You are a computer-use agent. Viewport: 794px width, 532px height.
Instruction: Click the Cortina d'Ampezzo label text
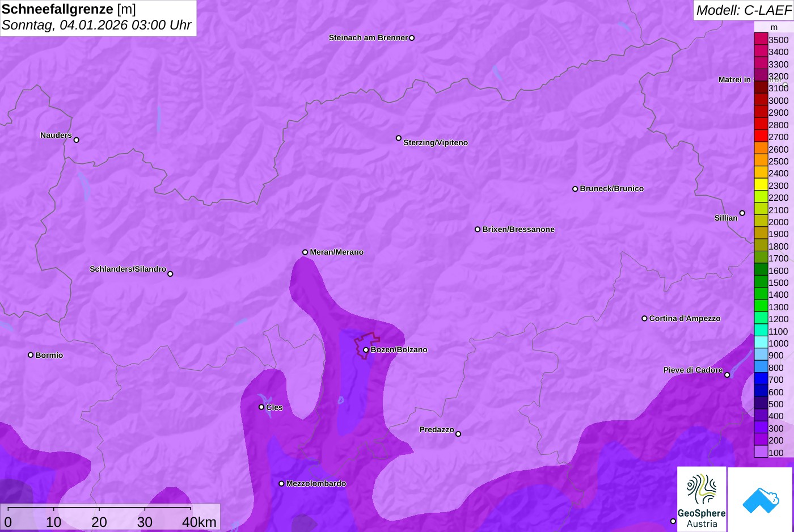(685, 318)
